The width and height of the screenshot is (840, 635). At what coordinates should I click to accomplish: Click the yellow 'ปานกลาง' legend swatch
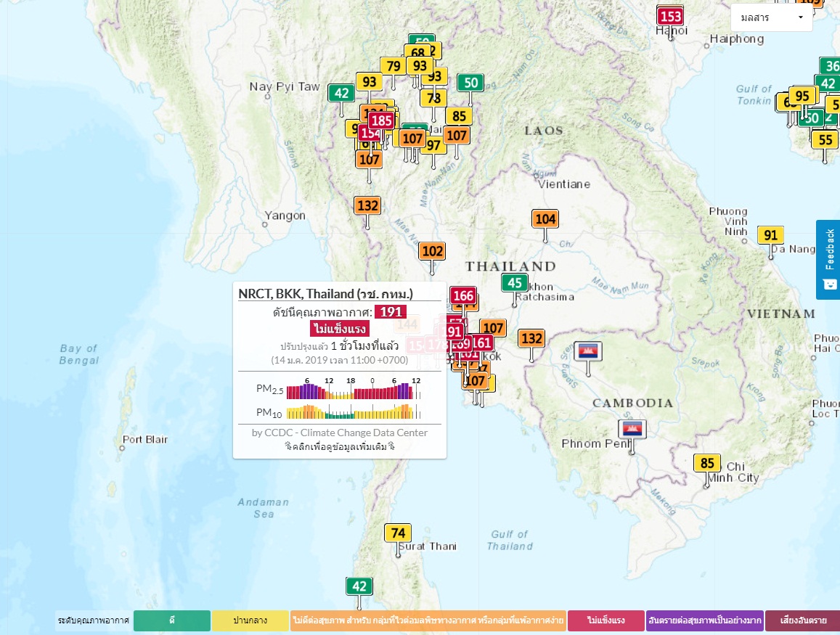[x=250, y=620]
